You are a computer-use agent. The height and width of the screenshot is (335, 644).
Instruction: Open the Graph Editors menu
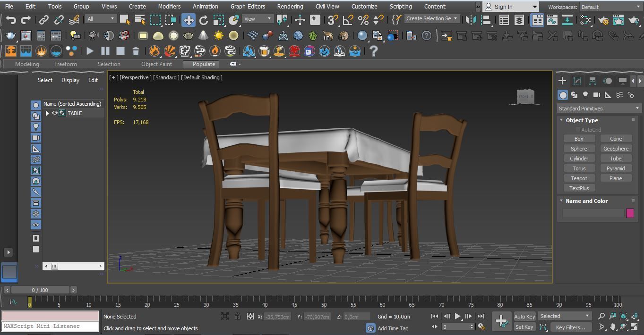248,7
